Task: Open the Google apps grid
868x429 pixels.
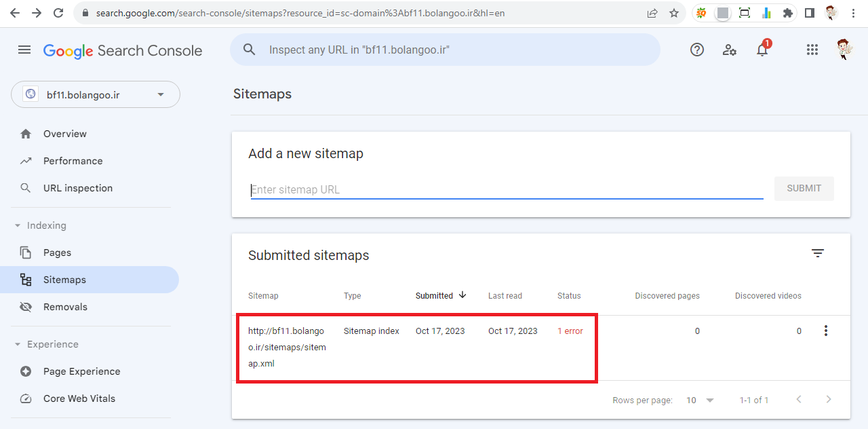Action: (812, 50)
